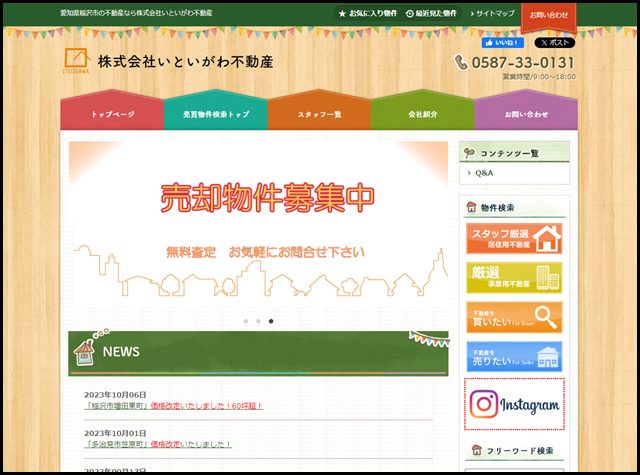This screenshot has width=640, height=475.
Task: Click the 物件検索 sidebar heading
Action: pos(516,208)
